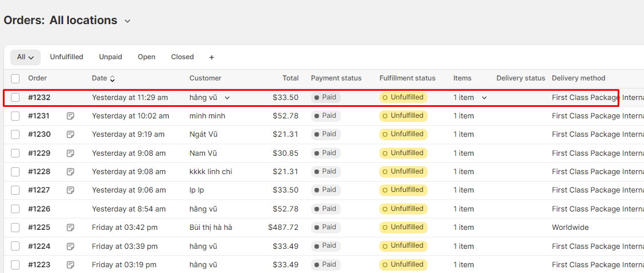The width and height of the screenshot is (644, 273).
Task: Toggle the select-all orders checkbox
Action: 15,79
